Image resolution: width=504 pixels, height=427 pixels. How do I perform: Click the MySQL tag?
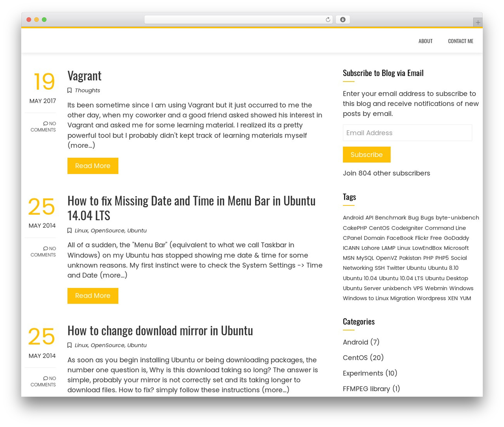[365, 258]
